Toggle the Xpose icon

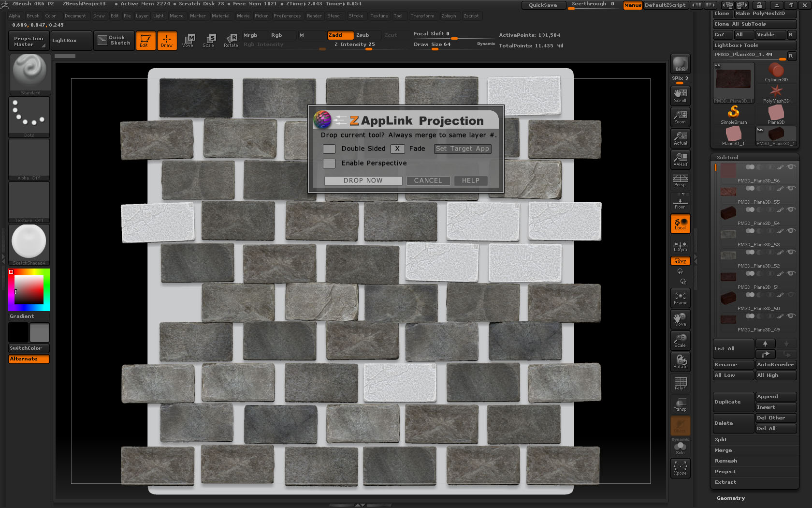[x=680, y=467]
